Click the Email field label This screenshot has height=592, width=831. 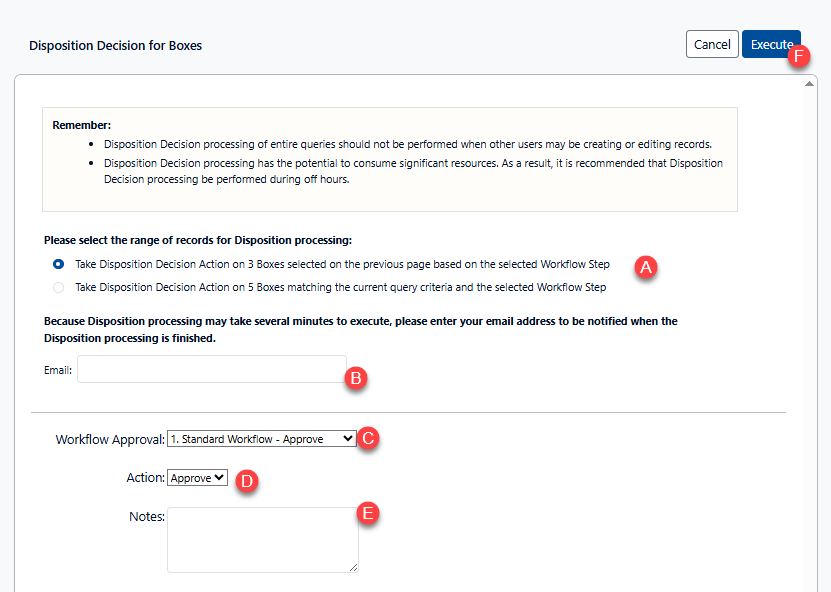pyautogui.click(x=58, y=370)
